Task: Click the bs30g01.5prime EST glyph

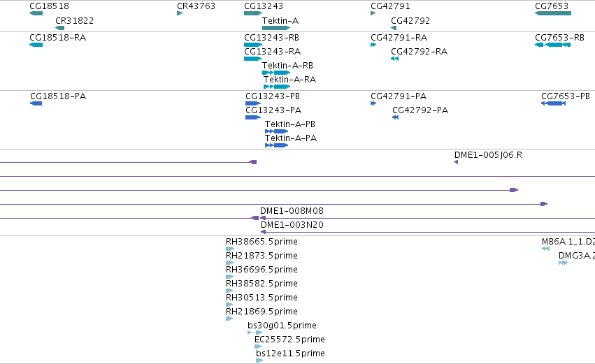Action: [255, 333]
